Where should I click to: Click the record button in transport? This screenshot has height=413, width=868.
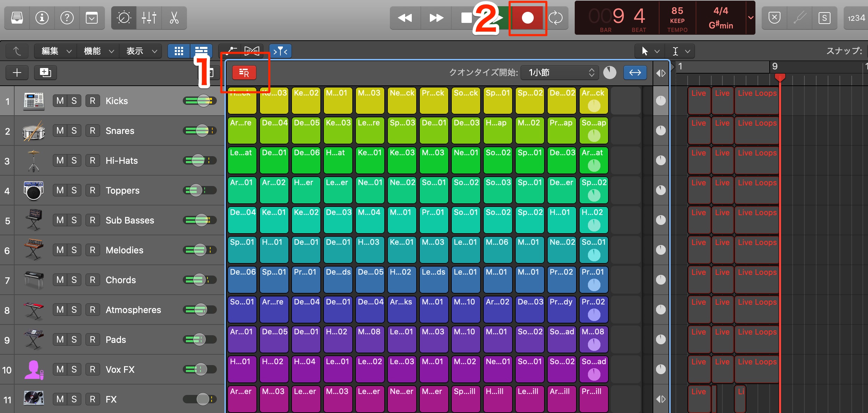click(527, 18)
